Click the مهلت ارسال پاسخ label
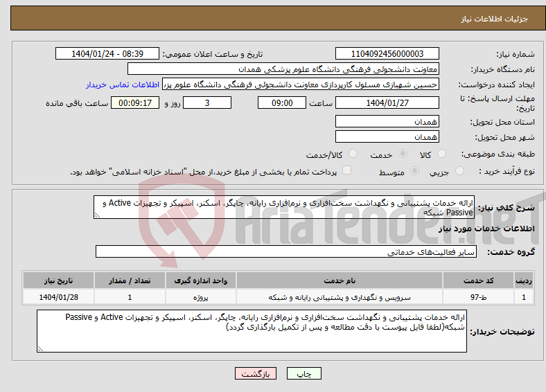 tap(497, 103)
